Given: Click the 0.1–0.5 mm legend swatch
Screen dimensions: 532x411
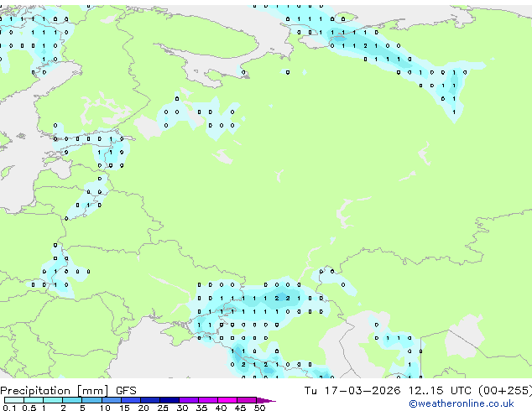Looking at the screenshot, I should click(x=14, y=400).
